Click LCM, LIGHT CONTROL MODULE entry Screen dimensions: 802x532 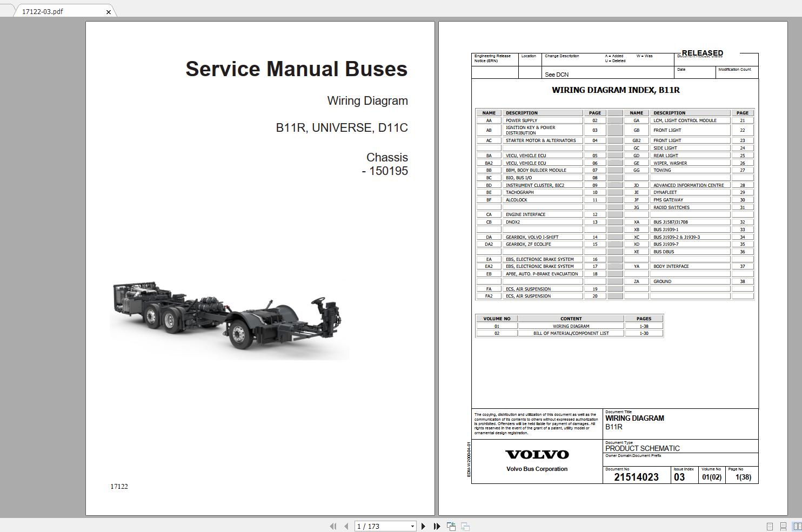(690, 120)
